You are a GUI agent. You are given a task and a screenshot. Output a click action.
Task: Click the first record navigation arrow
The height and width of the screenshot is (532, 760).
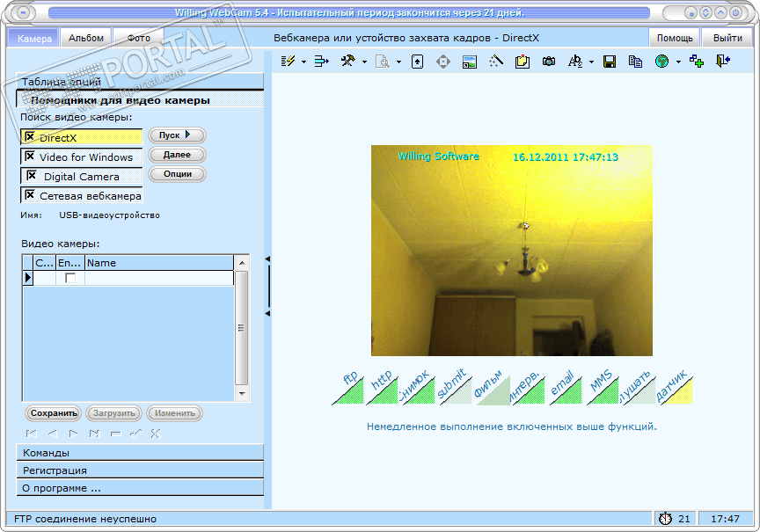[31, 434]
